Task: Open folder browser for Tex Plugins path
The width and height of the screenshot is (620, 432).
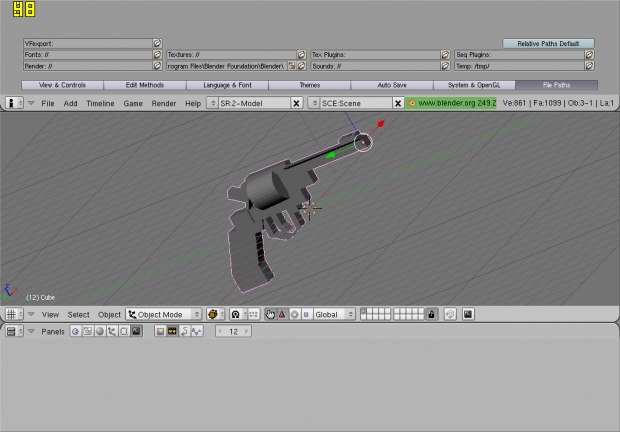Action: point(445,55)
